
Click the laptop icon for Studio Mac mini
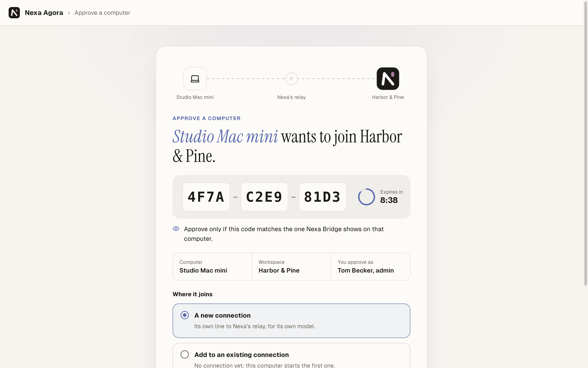tap(195, 79)
